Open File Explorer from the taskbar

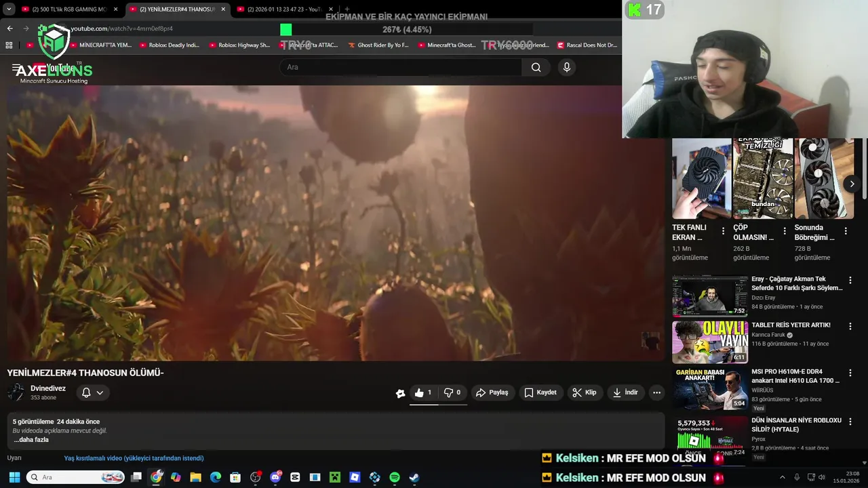(195, 477)
